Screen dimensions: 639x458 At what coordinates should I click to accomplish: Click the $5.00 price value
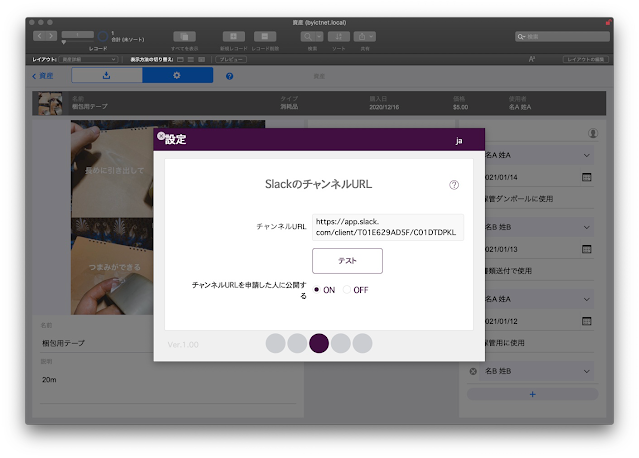(x=460, y=107)
